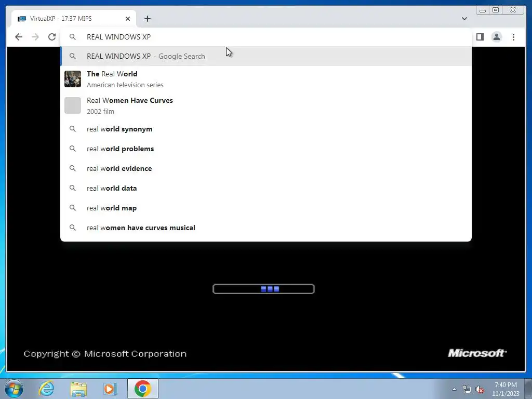Screen dimensions: 532x399
Task: Close the VirtualXP tab
Action: (128, 19)
